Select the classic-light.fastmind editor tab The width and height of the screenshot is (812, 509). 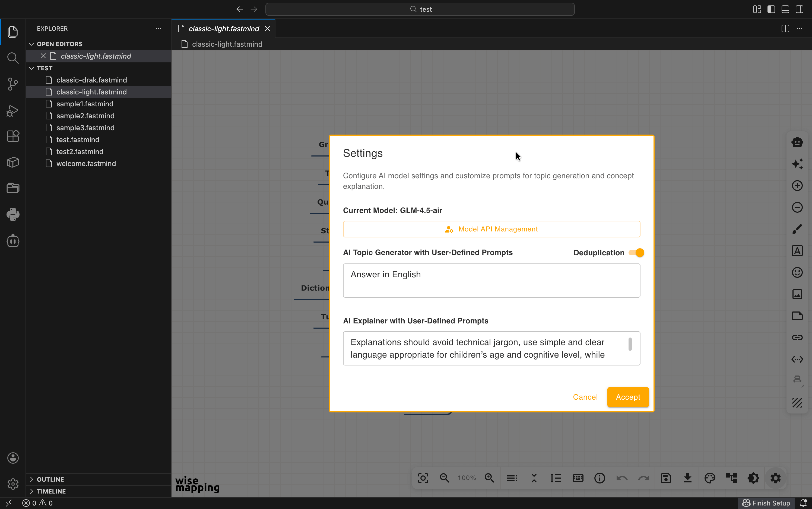[224, 28]
